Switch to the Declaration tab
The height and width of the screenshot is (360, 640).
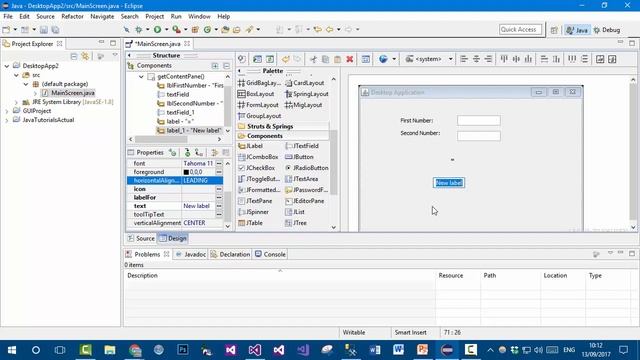230,254
